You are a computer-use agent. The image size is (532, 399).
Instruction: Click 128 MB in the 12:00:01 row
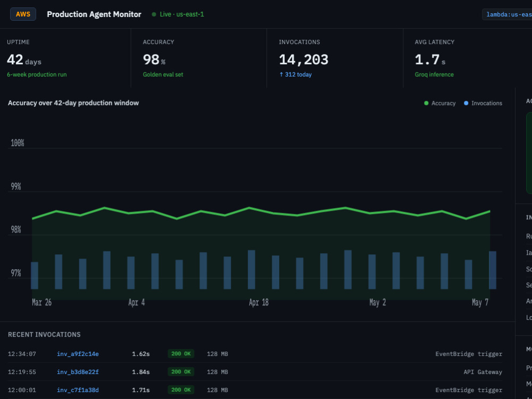(218, 390)
